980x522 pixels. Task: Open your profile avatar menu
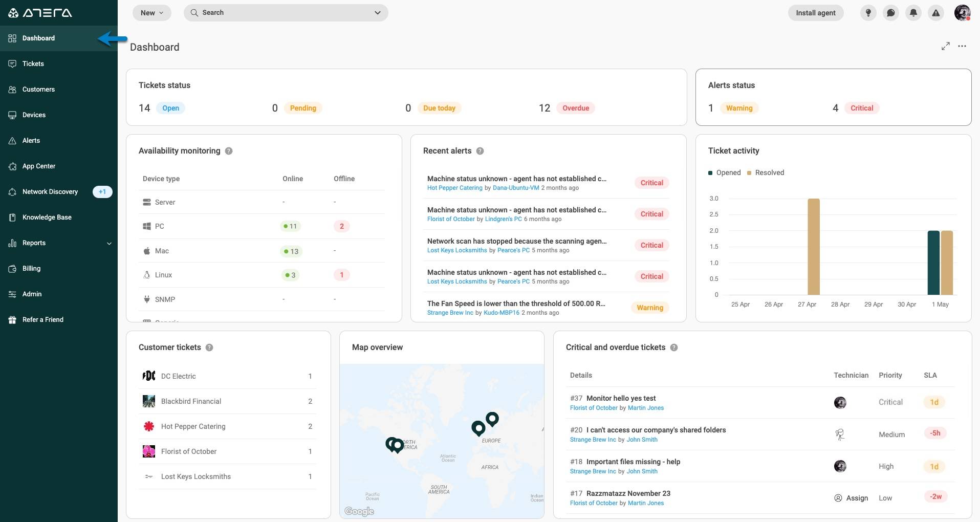tap(963, 13)
